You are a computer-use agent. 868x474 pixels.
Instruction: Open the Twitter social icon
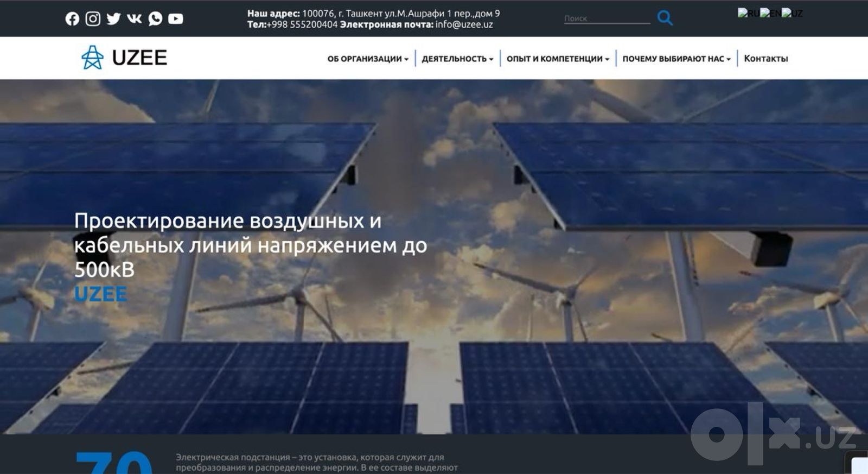113,18
